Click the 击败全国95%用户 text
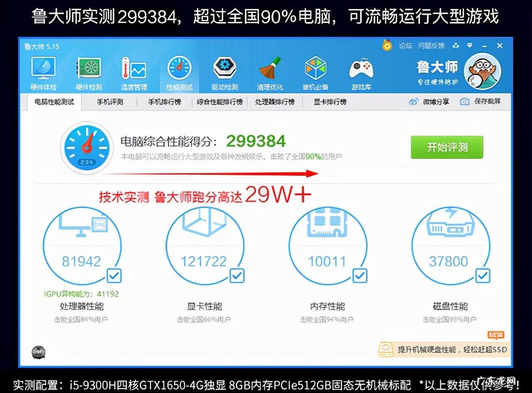The width and height of the screenshot is (532, 393). [450, 319]
